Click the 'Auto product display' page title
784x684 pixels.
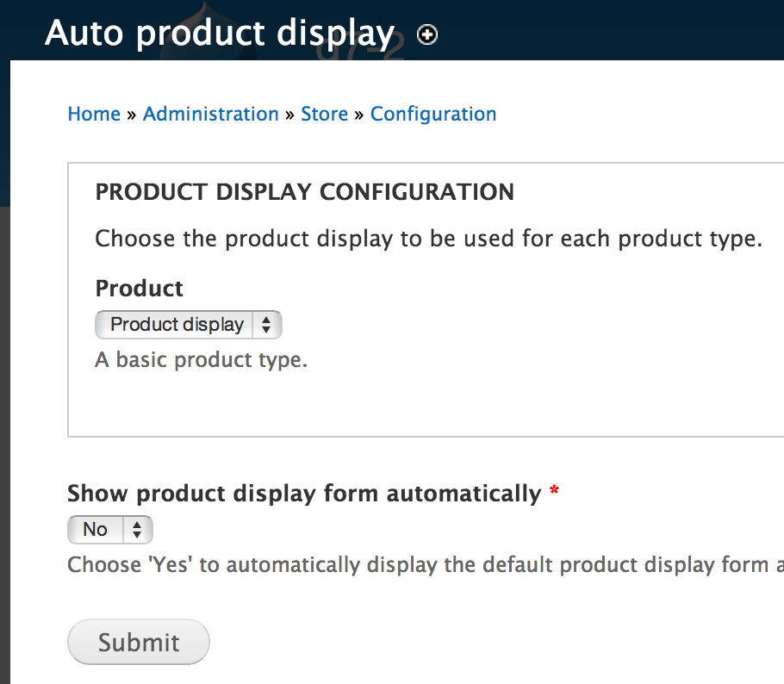coord(220,34)
